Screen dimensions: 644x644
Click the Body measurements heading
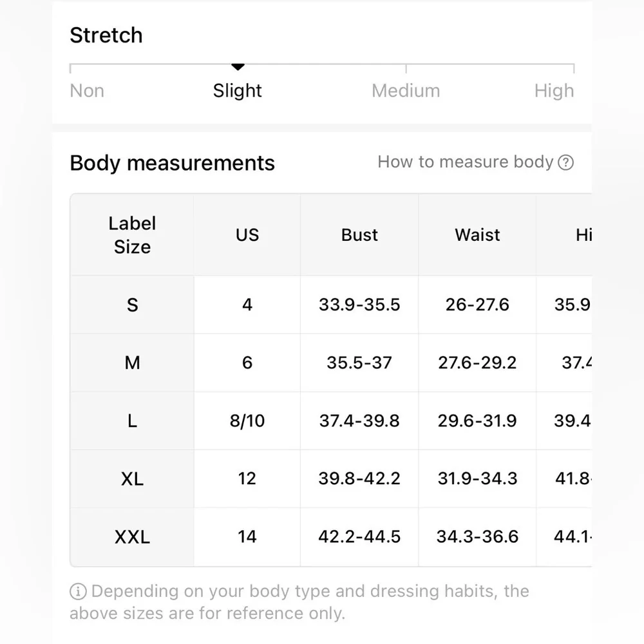172,163
